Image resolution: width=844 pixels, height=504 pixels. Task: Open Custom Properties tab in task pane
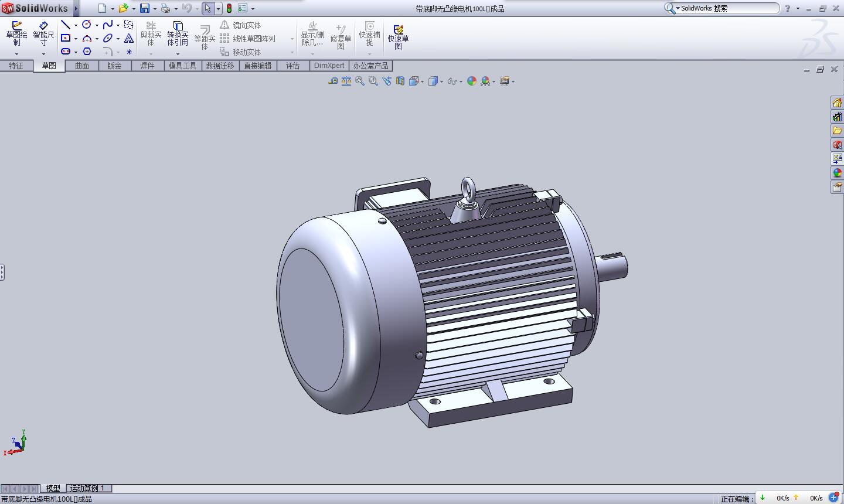[x=837, y=187]
